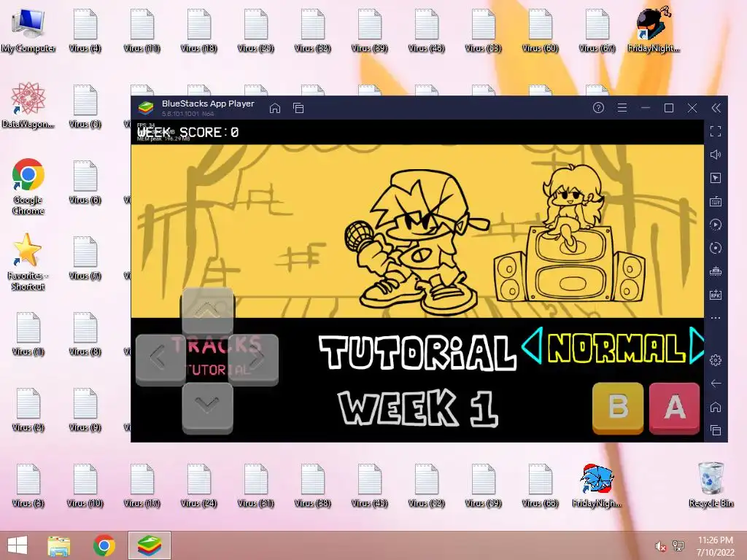Click the right difficulty arrow beside NORMAL

click(697, 346)
